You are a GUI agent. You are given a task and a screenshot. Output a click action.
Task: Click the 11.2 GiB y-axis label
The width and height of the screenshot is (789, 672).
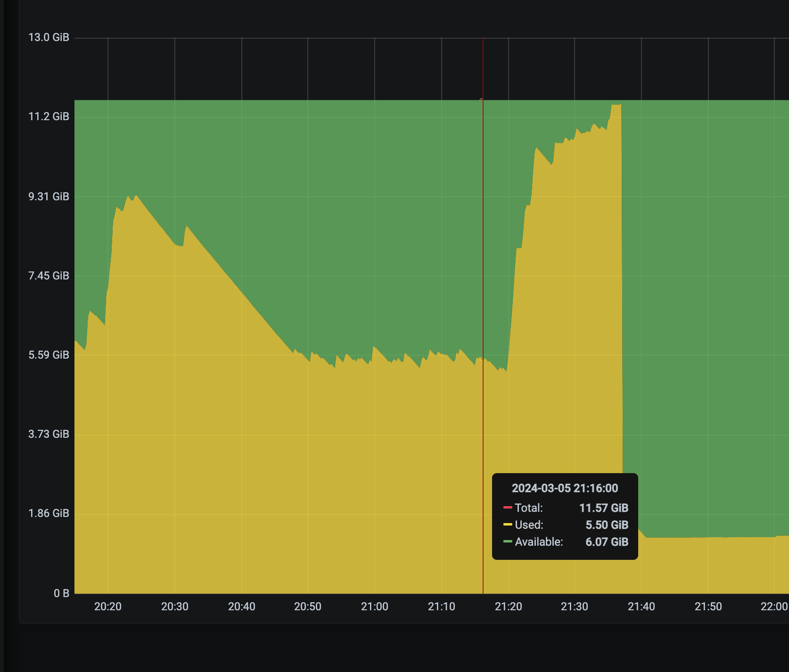[x=49, y=116]
